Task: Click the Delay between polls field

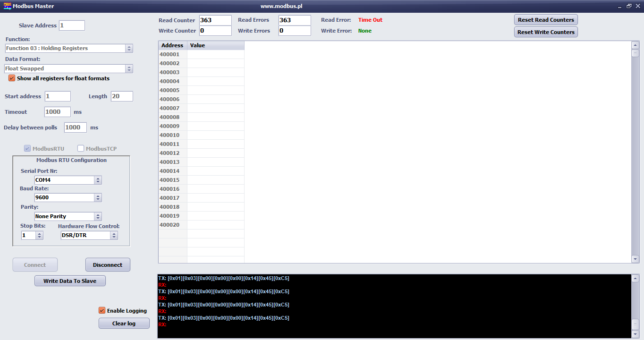Action: [x=76, y=127]
